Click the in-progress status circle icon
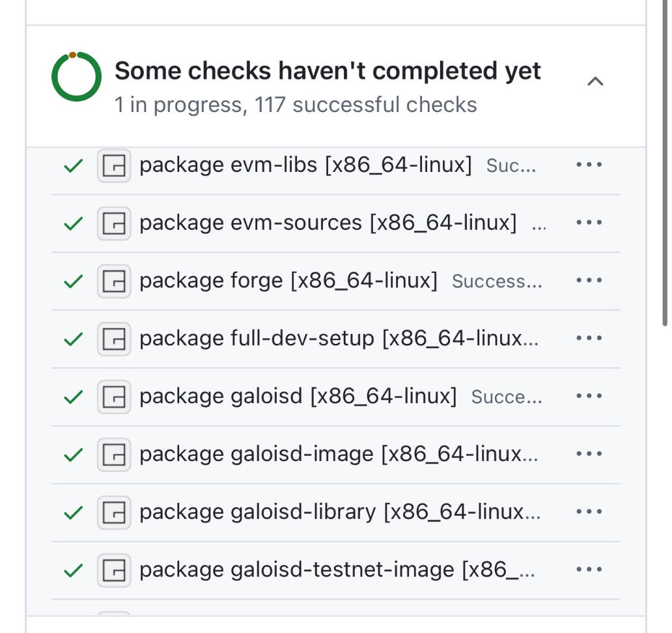 tap(76, 77)
